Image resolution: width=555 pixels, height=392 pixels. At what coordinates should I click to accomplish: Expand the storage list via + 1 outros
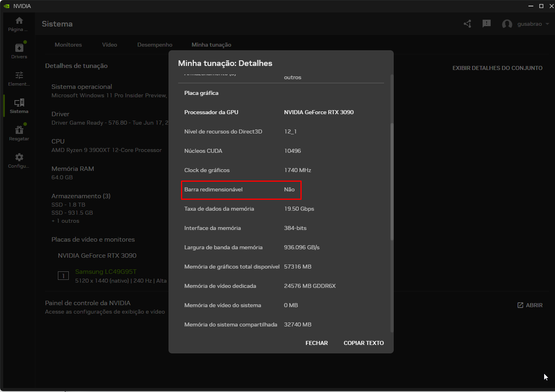click(65, 221)
